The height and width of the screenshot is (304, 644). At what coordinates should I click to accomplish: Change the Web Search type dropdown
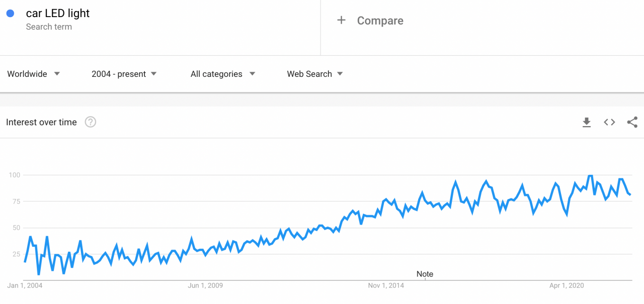pos(315,74)
